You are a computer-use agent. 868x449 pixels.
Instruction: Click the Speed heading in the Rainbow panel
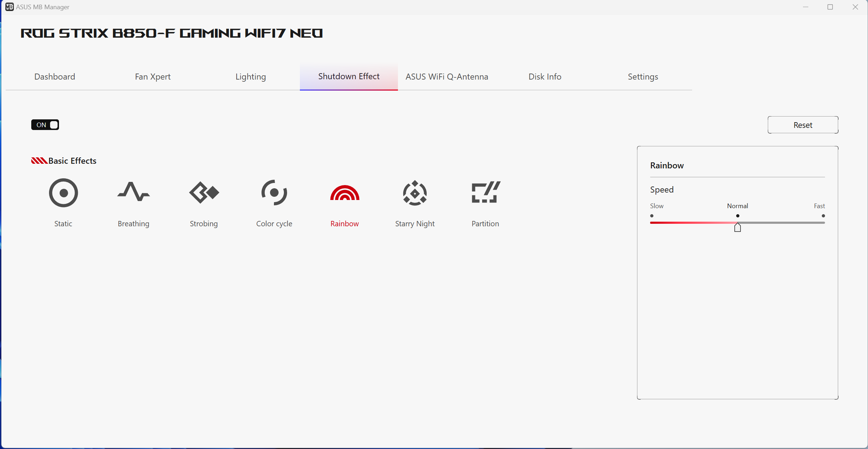(x=662, y=190)
